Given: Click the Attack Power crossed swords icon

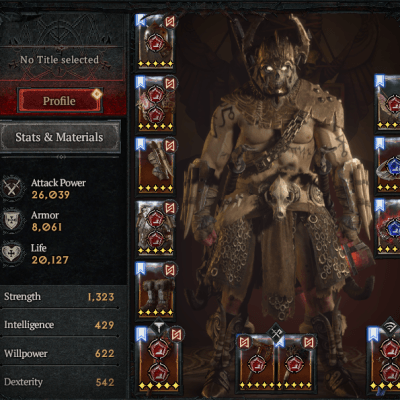Looking at the screenshot, I should pyautogui.click(x=12, y=189).
